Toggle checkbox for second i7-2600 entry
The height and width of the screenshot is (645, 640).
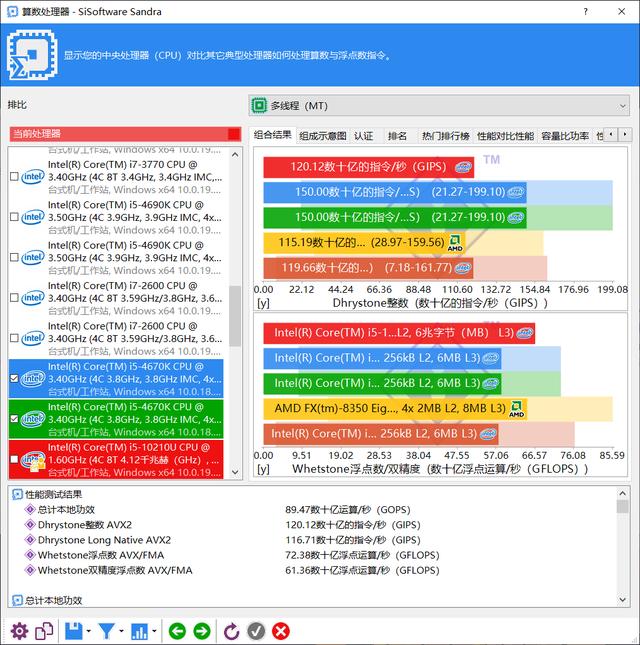point(14,338)
